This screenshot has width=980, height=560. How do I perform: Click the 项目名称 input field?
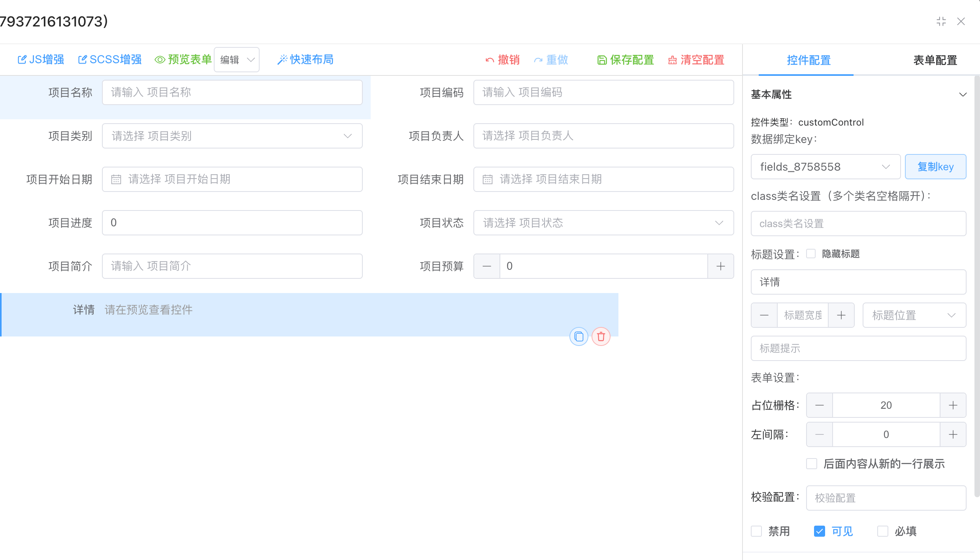232,92
